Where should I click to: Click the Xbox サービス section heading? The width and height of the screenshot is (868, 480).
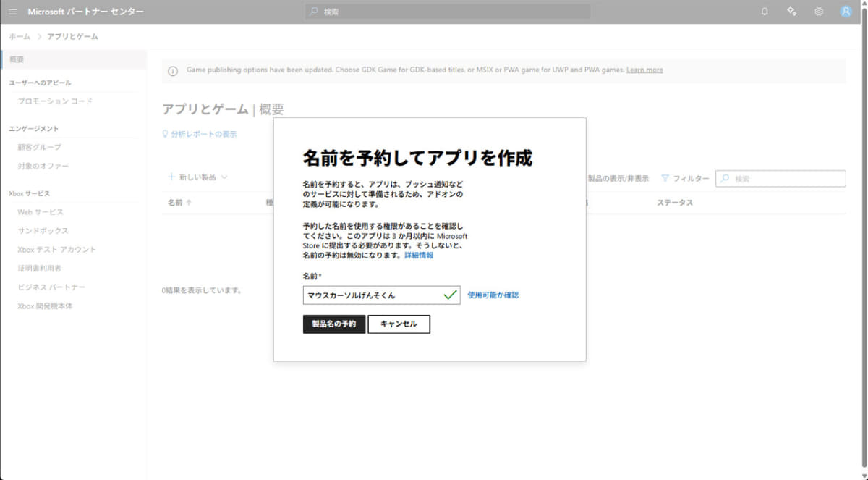[x=30, y=193]
